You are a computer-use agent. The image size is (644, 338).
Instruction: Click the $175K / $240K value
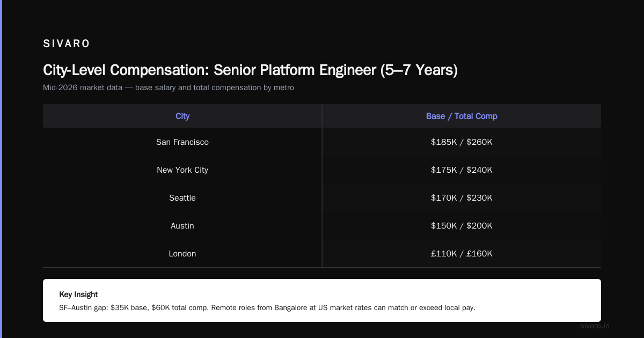[462, 170]
